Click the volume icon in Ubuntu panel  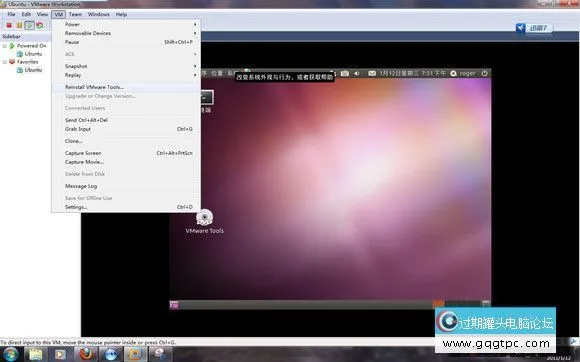pos(357,74)
